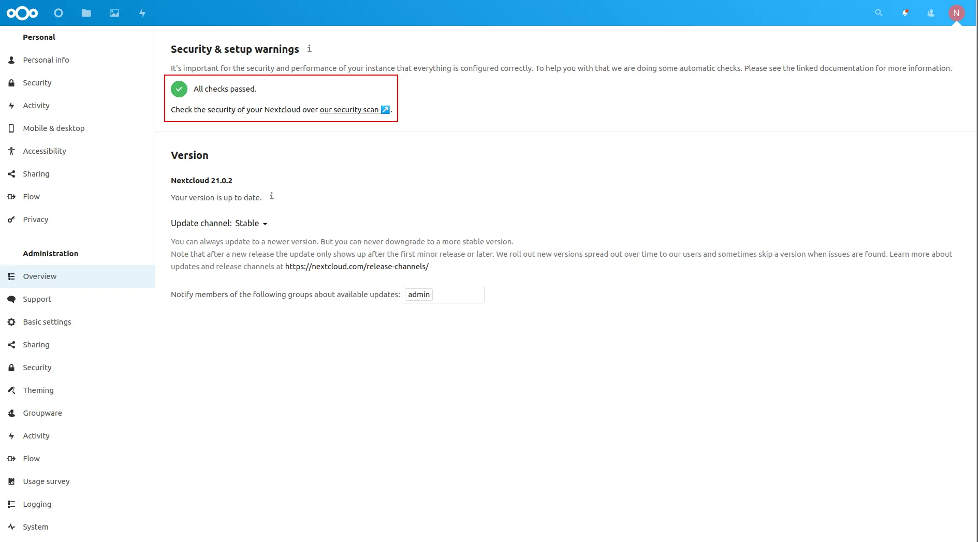Click the personal Security lock icon
Viewport: 980px width, 542px height.
pyautogui.click(x=11, y=83)
